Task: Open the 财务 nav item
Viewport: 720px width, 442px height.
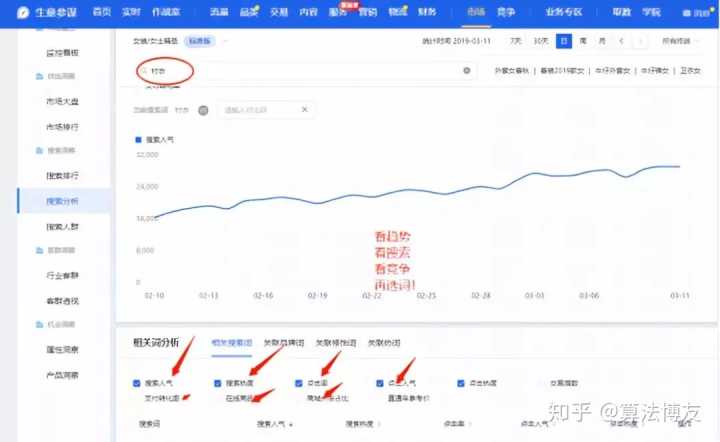Action: tap(427, 12)
